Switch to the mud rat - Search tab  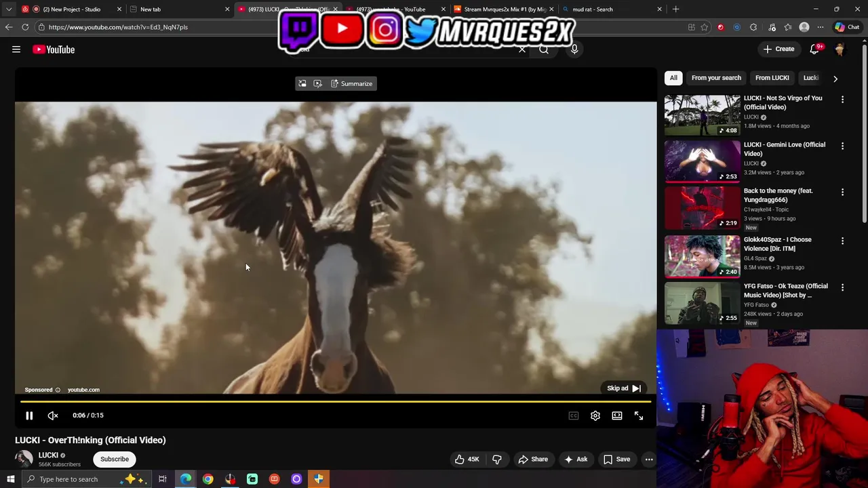click(612, 9)
